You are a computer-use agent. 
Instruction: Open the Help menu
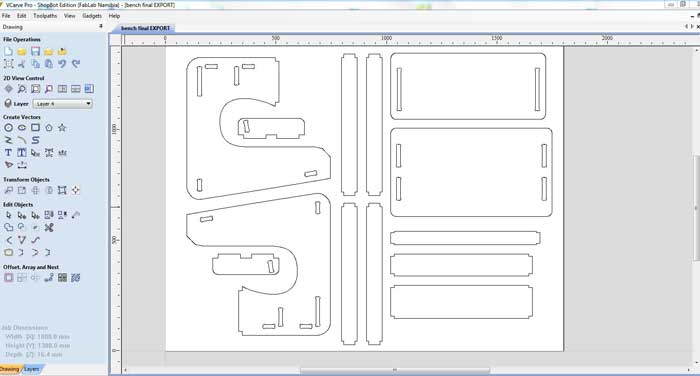tap(114, 16)
